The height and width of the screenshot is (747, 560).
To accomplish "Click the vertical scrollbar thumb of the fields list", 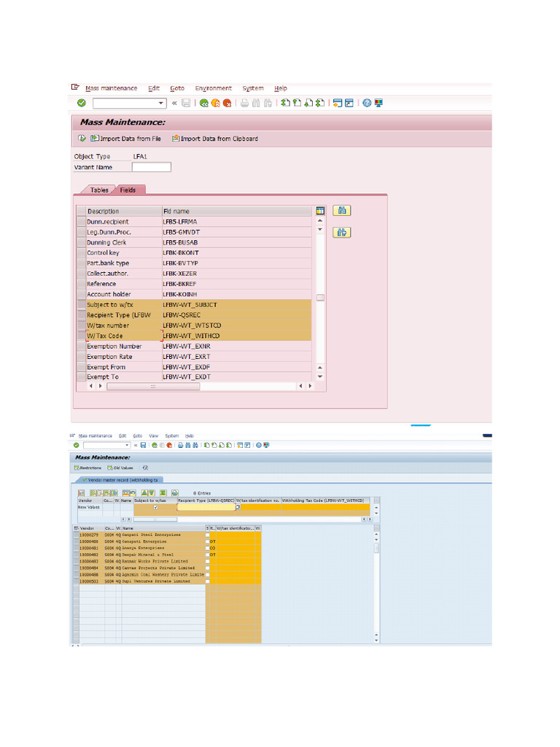I will [x=320, y=298].
